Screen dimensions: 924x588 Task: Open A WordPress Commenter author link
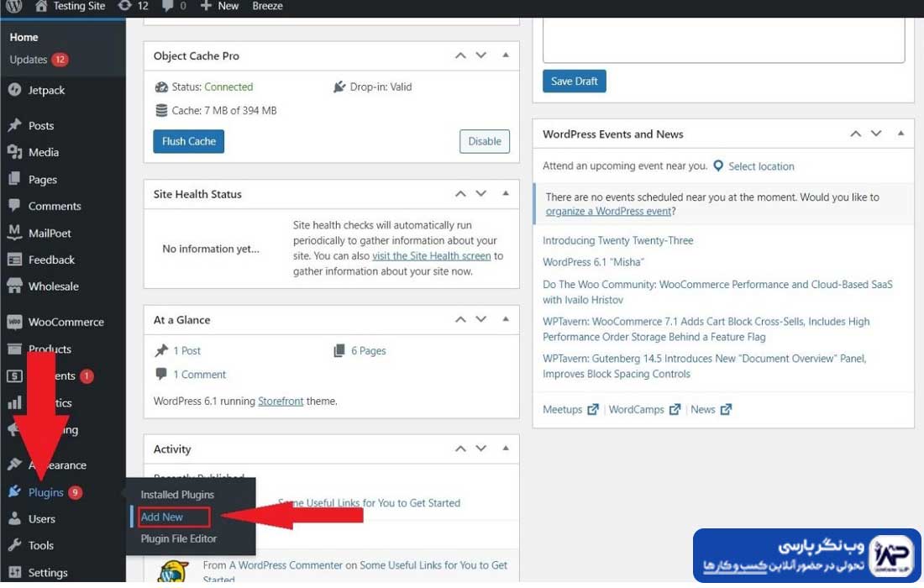pyautogui.click(x=286, y=565)
